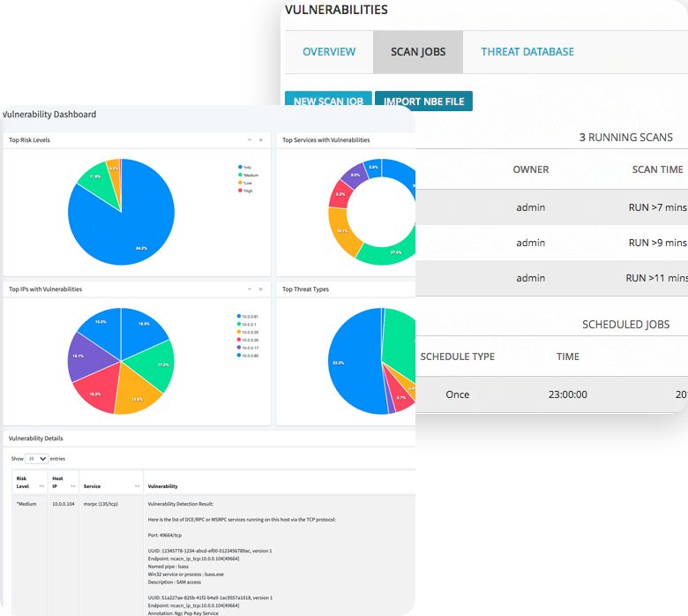Viewport: 688px width, 616px height.
Task: Switch to the Overview tab
Action: pyautogui.click(x=329, y=52)
